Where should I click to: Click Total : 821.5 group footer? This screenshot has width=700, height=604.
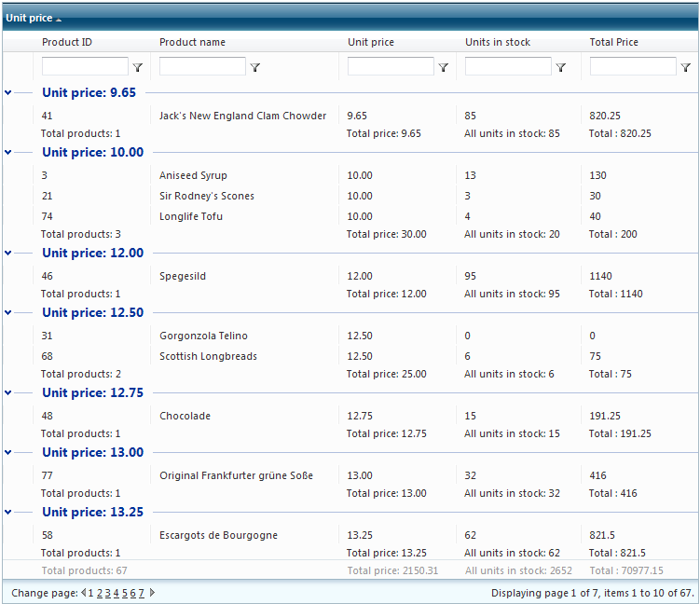[617, 553]
